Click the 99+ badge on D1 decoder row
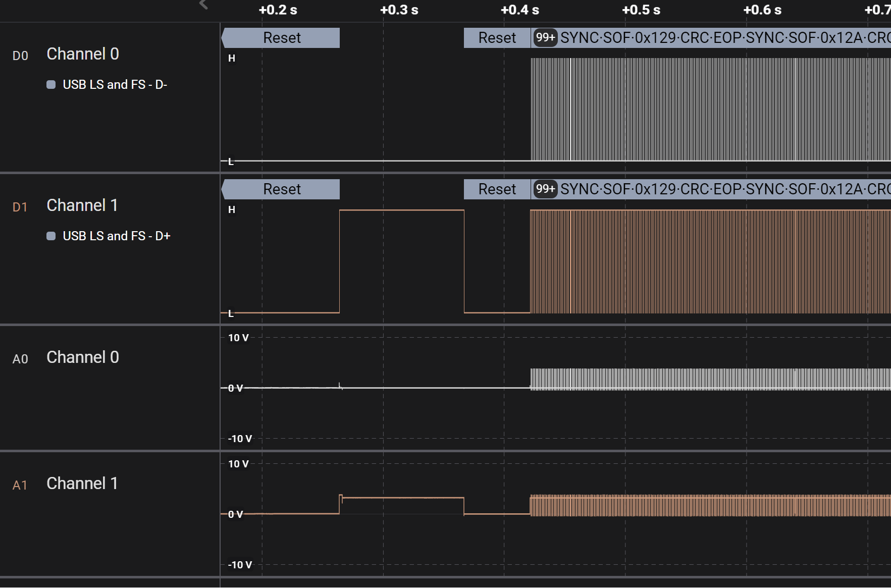The height and width of the screenshot is (588, 891). [x=545, y=189]
